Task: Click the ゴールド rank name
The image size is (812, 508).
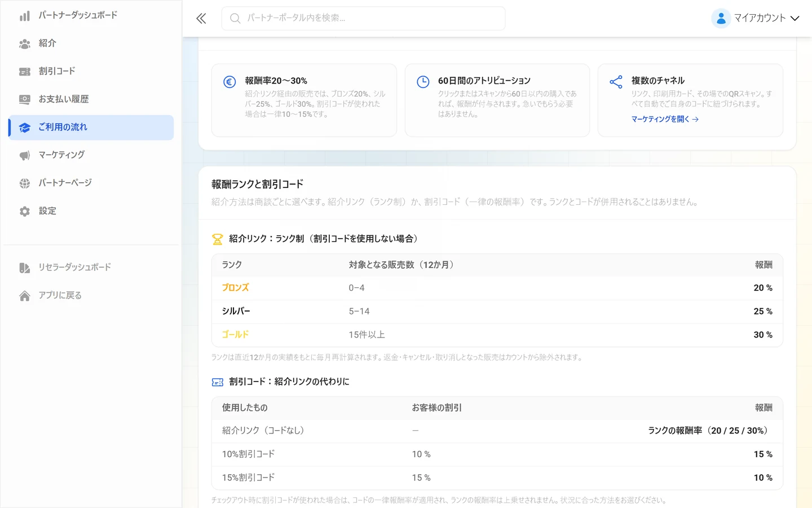Action: (235, 335)
